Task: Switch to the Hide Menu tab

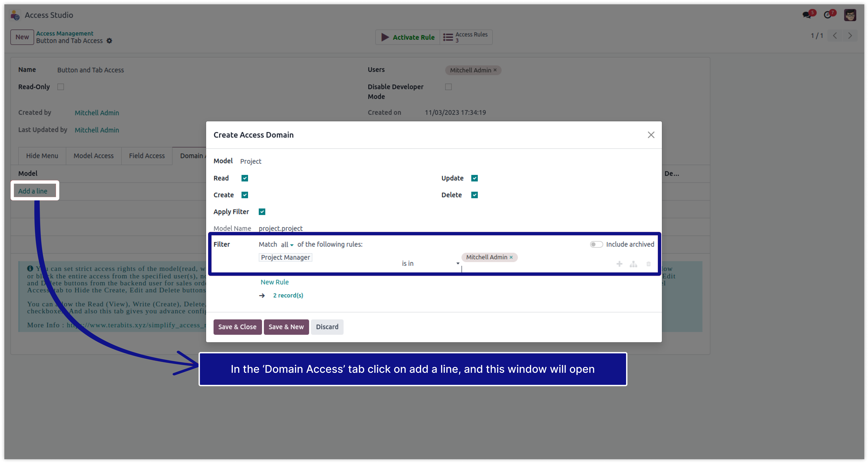Action: pos(42,156)
